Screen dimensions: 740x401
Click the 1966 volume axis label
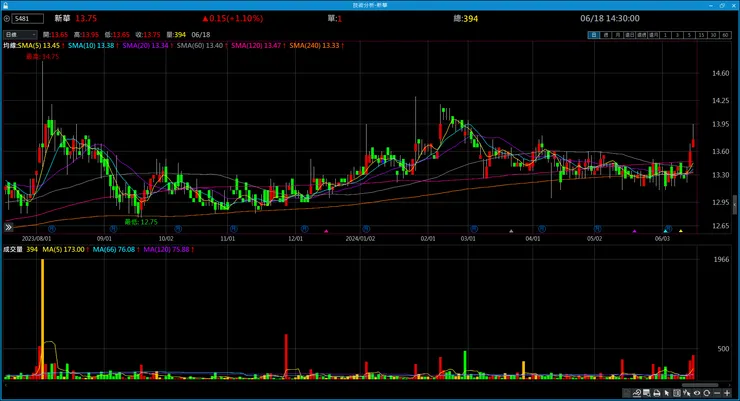coord(721,259)
